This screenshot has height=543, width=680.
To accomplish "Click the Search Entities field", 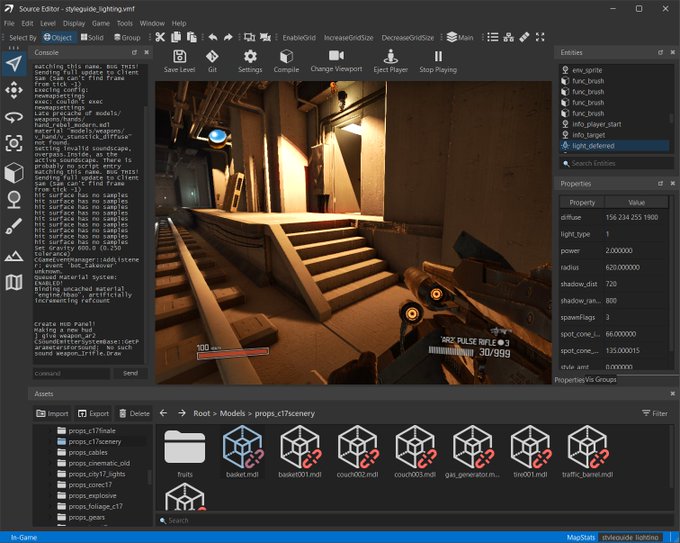I will coord(616,164).
